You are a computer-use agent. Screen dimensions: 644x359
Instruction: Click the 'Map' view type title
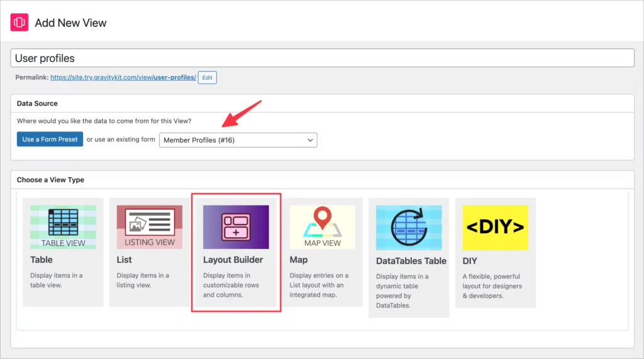(x=299, y=260)
